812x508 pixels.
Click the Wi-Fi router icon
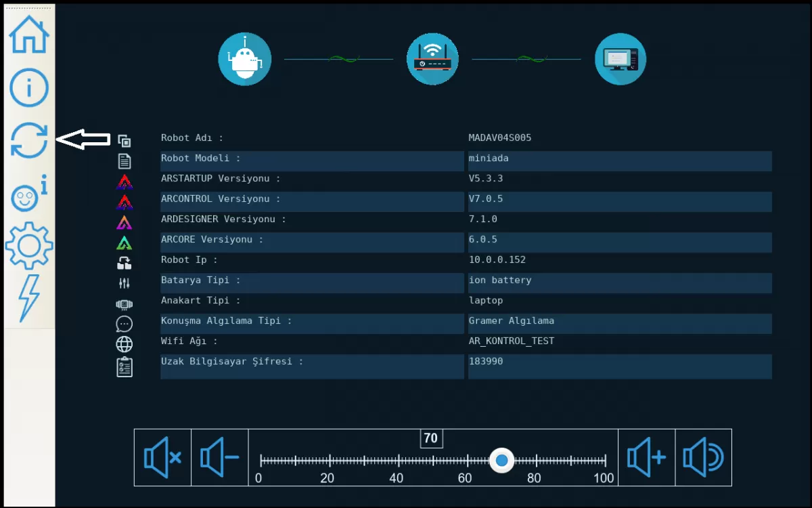coord(432,60)
